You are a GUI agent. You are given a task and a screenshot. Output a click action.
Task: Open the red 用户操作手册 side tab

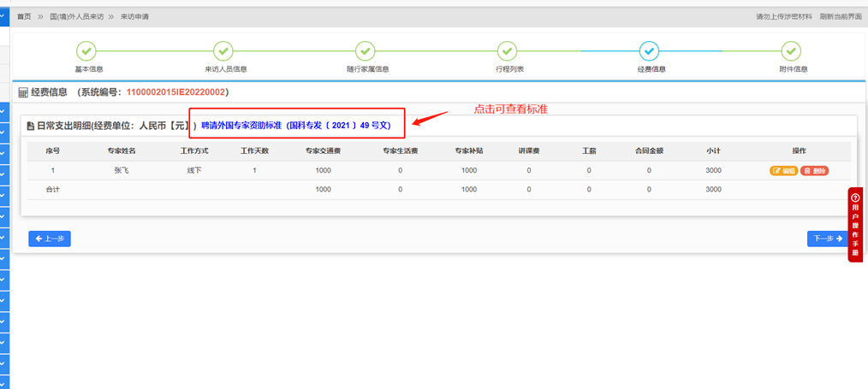(x=854, y=225)
